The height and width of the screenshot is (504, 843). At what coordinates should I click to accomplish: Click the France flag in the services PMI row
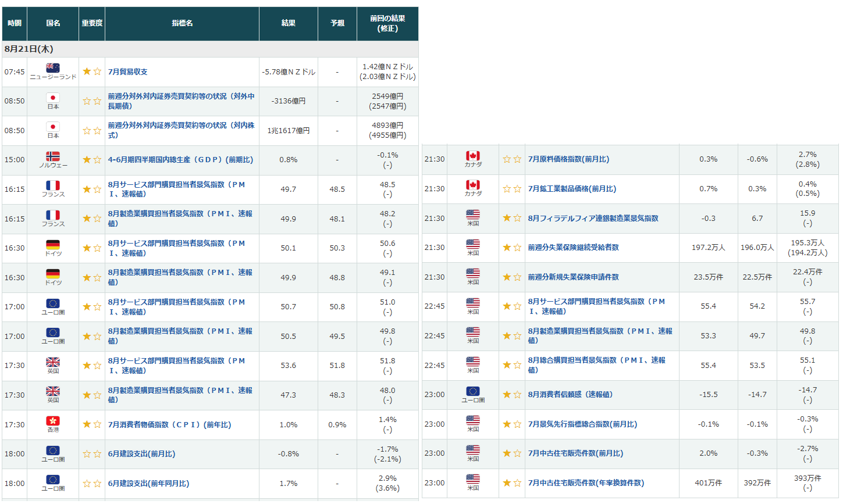pos(53,185)
